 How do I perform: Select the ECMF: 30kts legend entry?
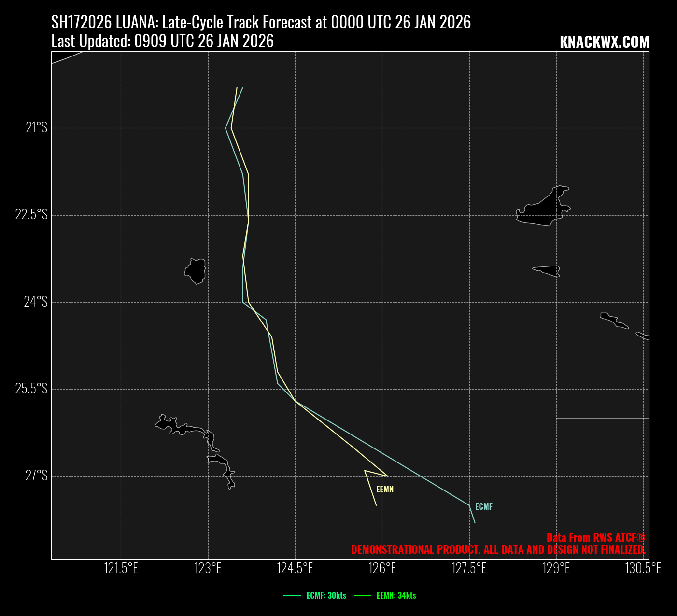click(326, 596)
